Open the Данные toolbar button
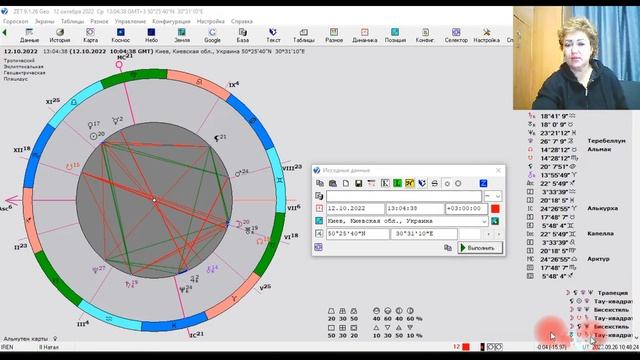This screenshot has width=640, height=360. point(29,36)
